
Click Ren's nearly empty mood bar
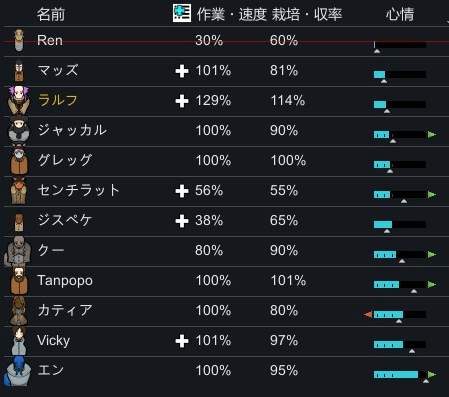400,45
